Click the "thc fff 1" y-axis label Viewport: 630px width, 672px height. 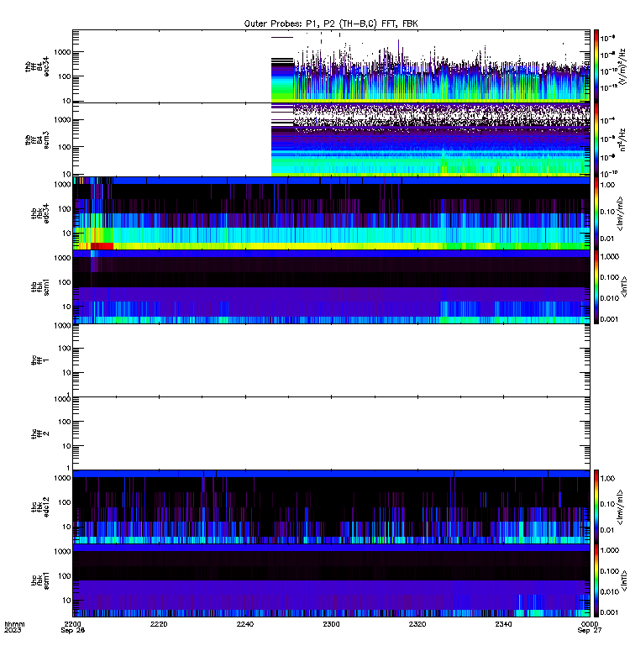(39, 360)
